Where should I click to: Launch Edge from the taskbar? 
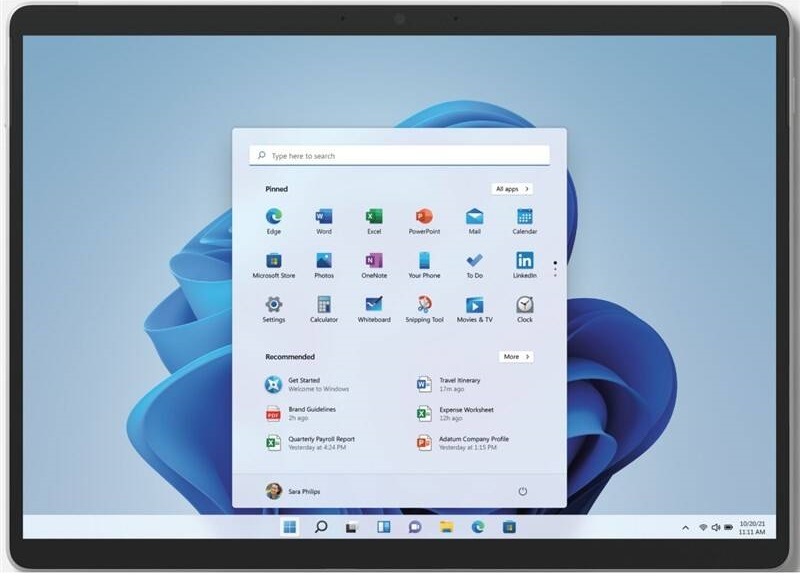478,527
